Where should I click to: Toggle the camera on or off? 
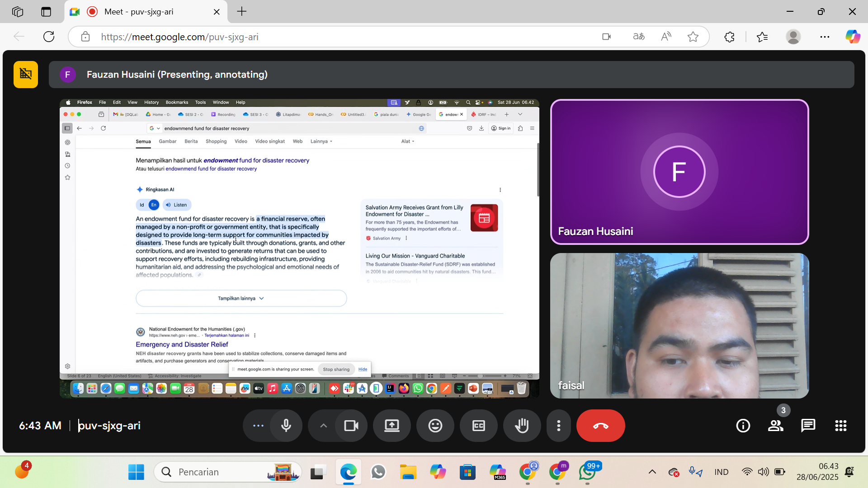tap(351, 426)
